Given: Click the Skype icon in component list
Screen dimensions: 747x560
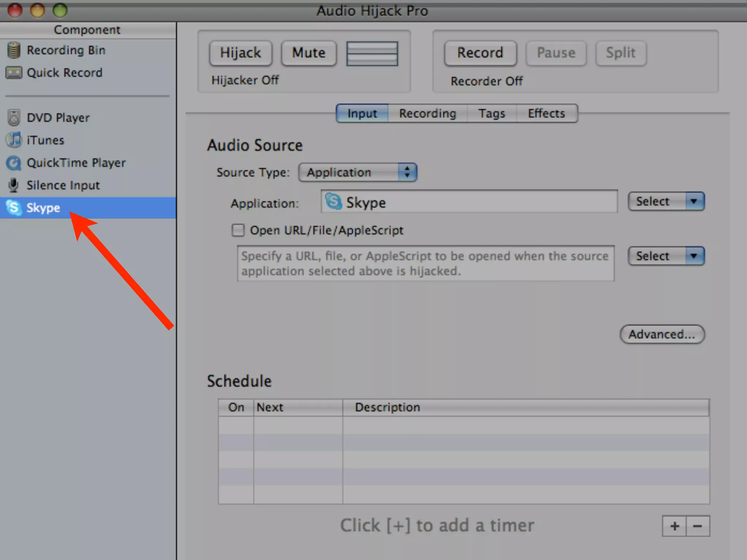Looking at the screenshot, I should (13, 208).
